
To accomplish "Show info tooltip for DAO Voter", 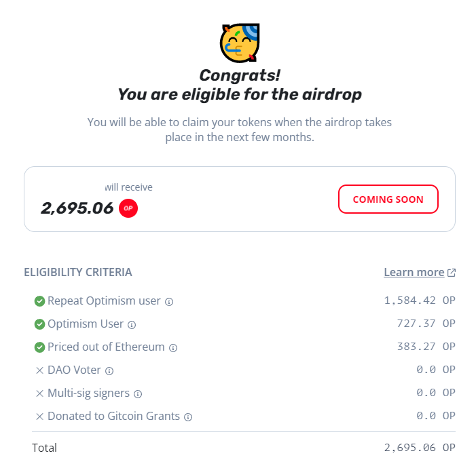I will click(x=109, y=370).
